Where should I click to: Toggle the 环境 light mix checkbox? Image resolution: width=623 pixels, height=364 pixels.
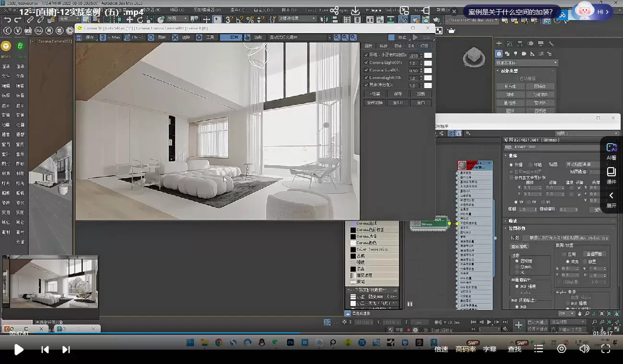[x=366, y=55]
